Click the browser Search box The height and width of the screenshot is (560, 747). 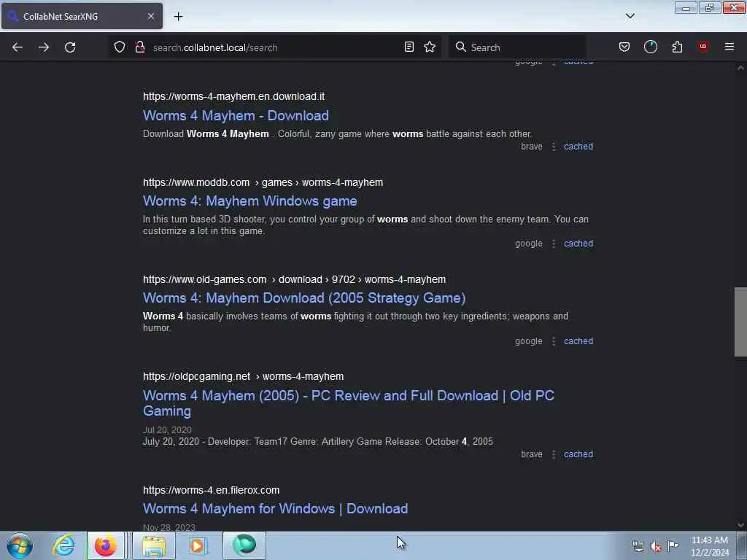tap(517, 47)
